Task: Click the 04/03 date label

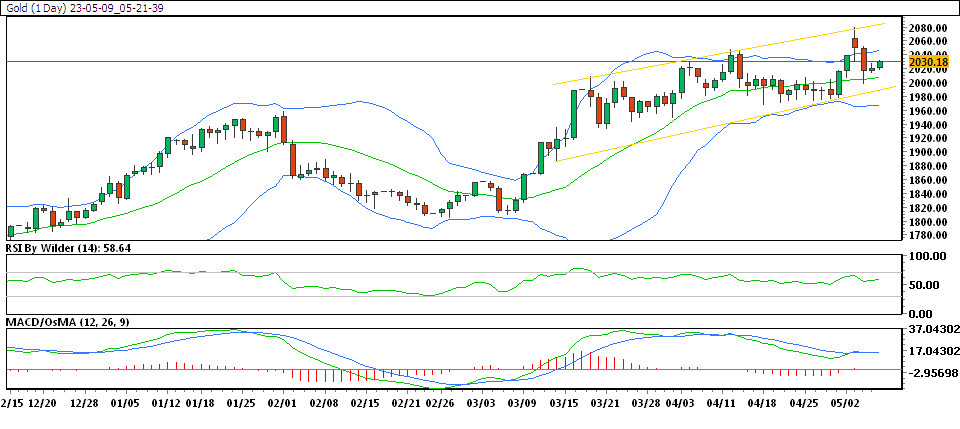Action: point(680,405)
